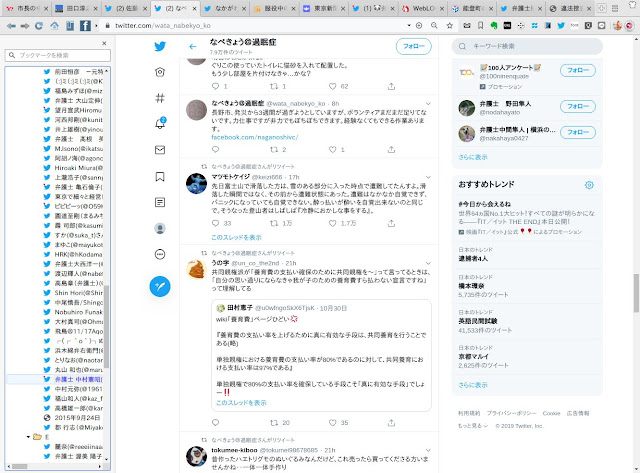Retweet the うの字 tweet with 20 retweets
This screenshot has height=473, width=640.
pos(274,422)
